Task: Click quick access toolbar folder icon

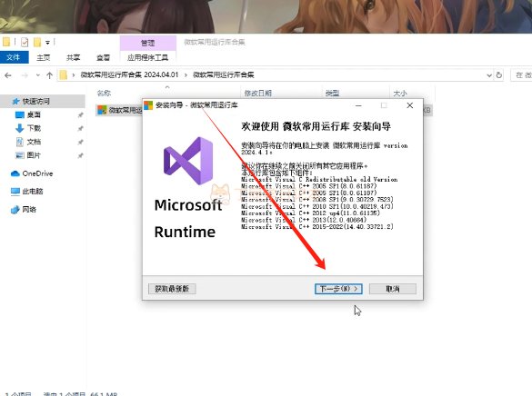Action: click(x=6, y=42)
